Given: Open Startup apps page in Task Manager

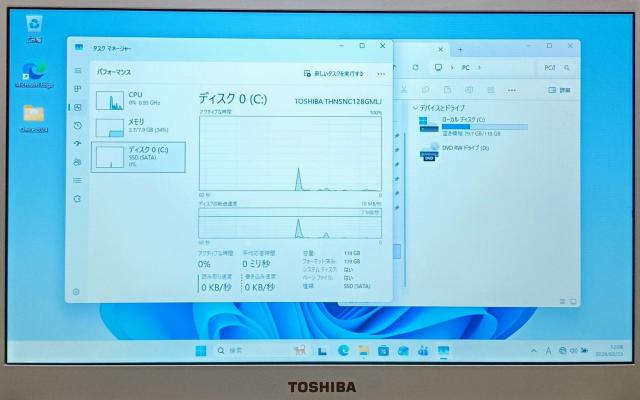Looking at the screenshot, I should pos(78,144).
